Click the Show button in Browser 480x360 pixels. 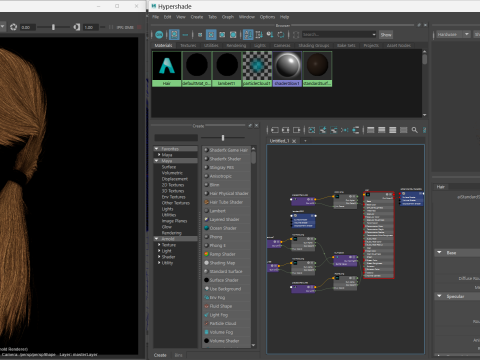[386, 35]
